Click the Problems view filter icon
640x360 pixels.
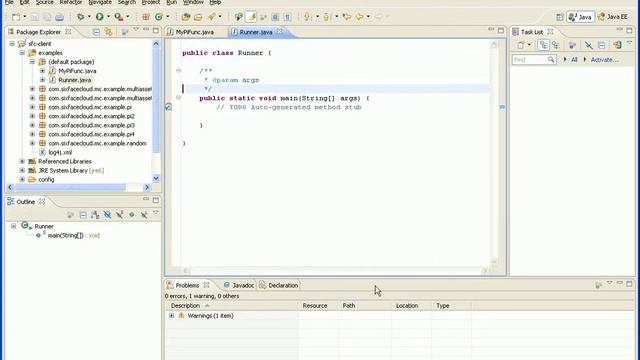click(598, 285)
